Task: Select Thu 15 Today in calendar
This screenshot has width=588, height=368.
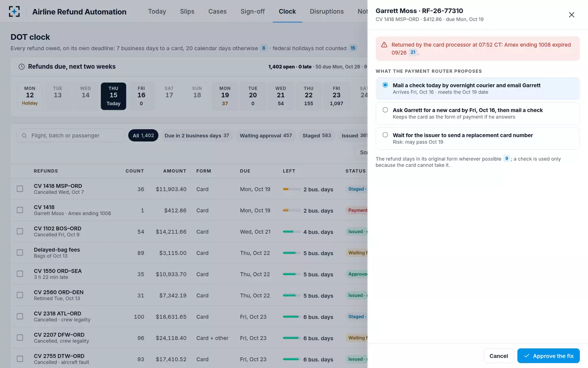Action: click(x=114, y=96)
